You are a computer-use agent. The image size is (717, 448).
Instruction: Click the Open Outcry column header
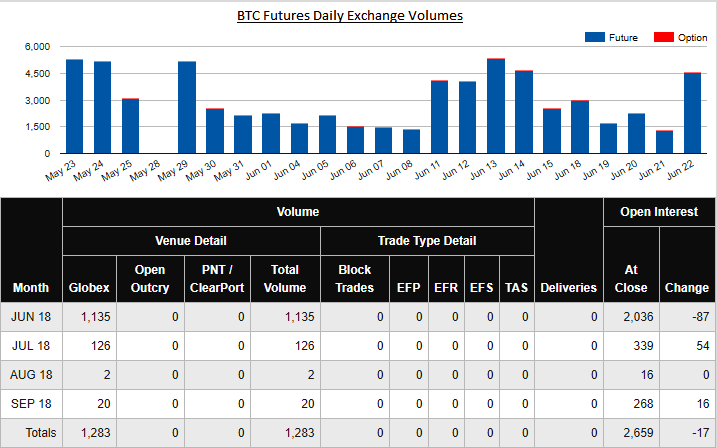click(x=150, y=278)
